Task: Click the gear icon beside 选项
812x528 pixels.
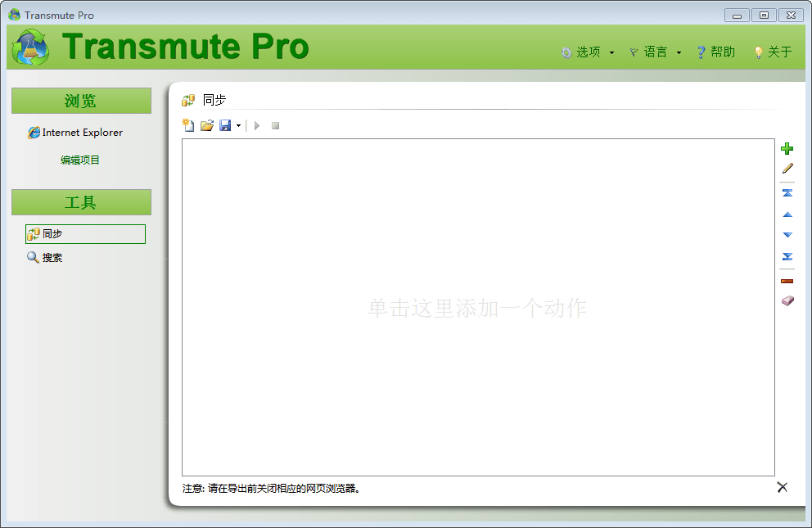Action: 566,52
